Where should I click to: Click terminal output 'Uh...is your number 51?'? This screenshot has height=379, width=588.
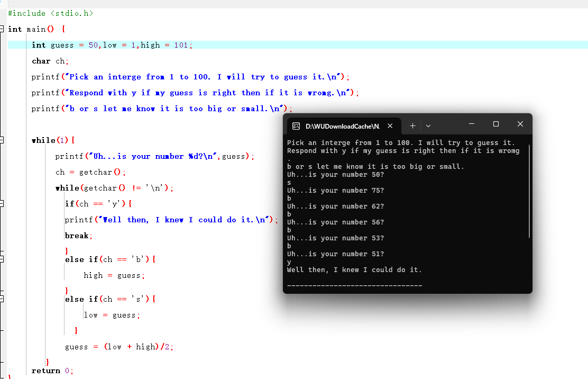pos(336,254)
